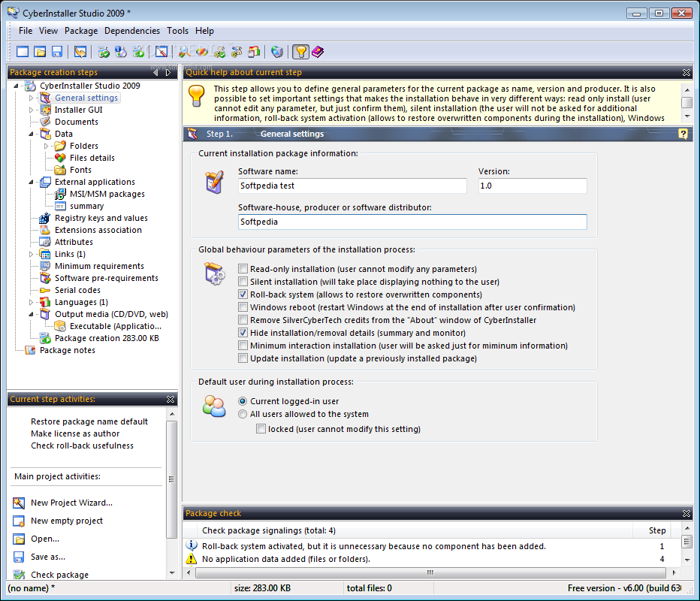Collapse the Data tree node

[x=32, y=134]
